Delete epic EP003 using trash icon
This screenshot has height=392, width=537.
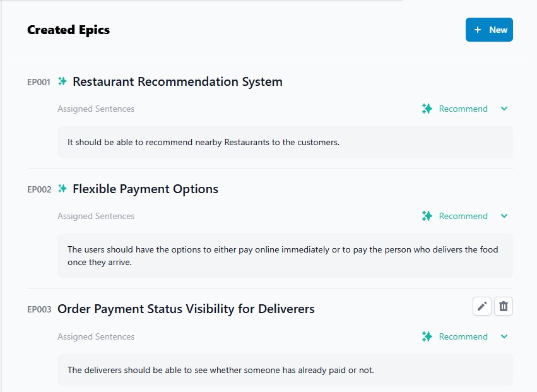(x=504, y=306)
